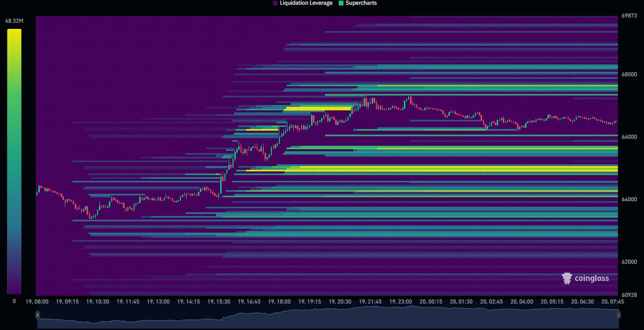The height and width of the screenshot is (330, 644).
Task: Click the 19, 19:15 time axis label
Action: [x=311, y=302]
